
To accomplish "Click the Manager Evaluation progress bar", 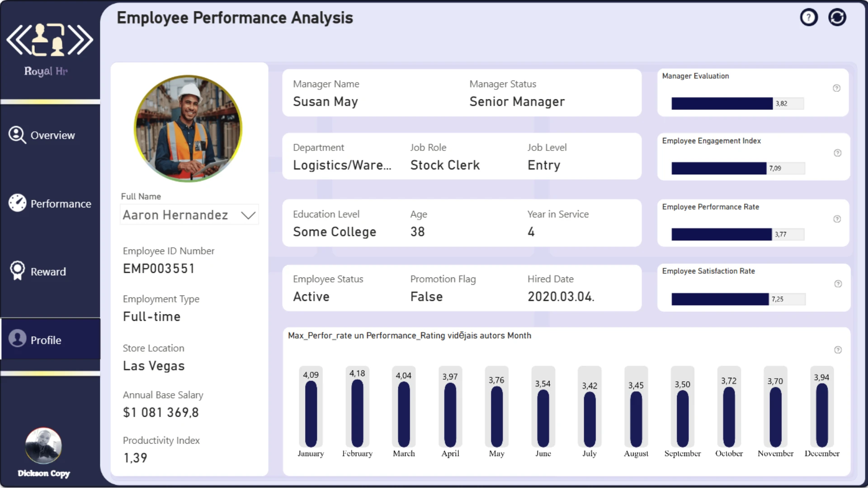I will (x=722, y=103).
